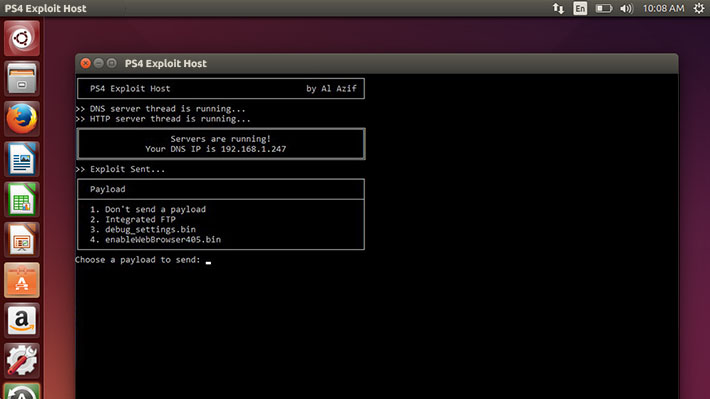
Task: Open System Settings gear and wrench icon
Action: (x=22, y=361)
